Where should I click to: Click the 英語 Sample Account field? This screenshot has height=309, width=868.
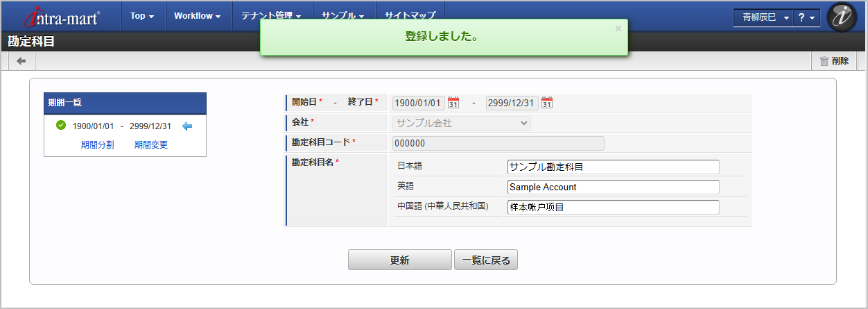tap(613, 187)
